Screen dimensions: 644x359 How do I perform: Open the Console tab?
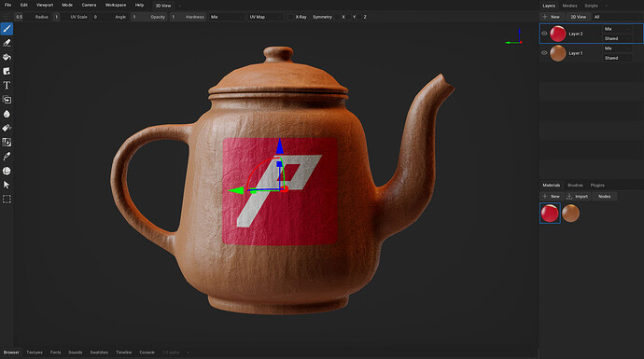click(147, 352)
